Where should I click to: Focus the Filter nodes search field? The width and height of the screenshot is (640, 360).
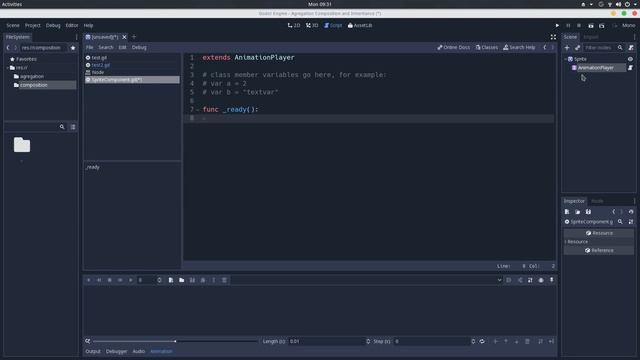tap(599, 48)
